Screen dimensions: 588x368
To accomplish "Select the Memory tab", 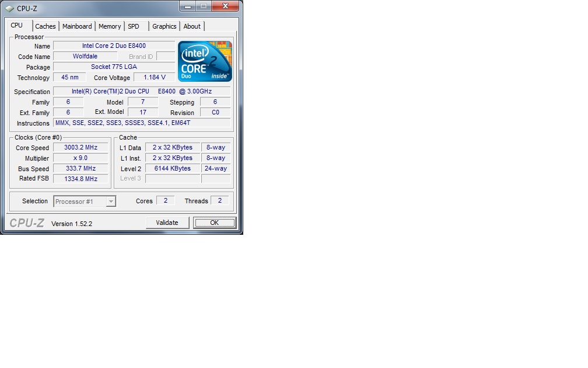I will click(110, 26).
